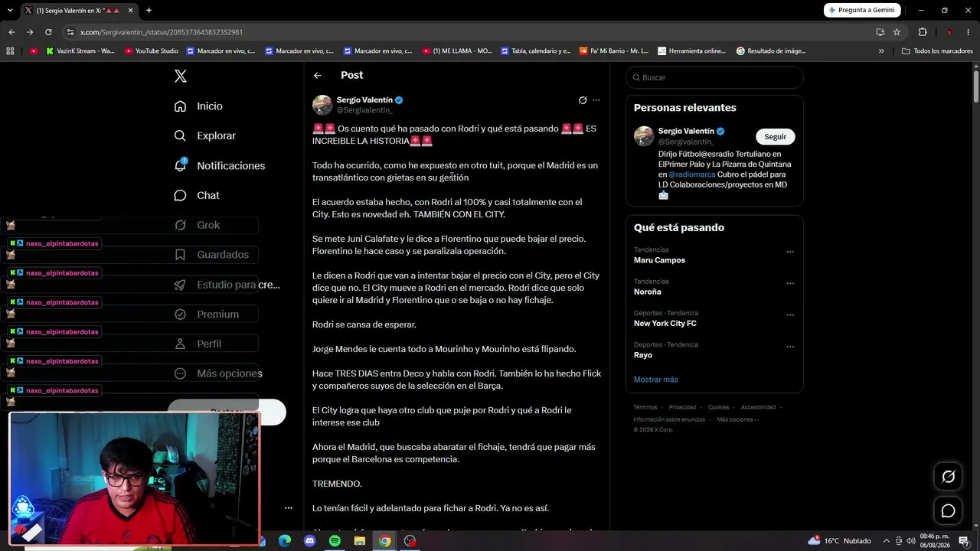Click the Chrome address bar URL

(x=162, y=32)
